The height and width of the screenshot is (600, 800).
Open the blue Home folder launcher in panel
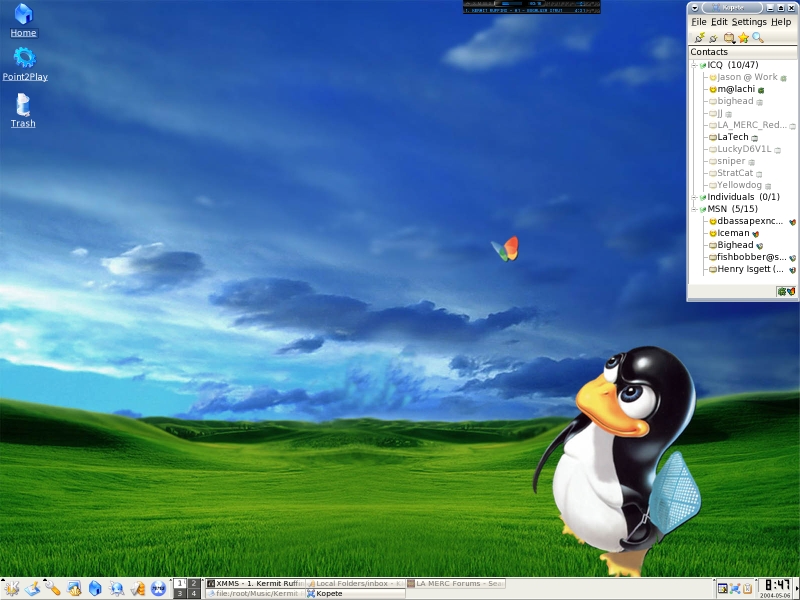pos(95,589)
